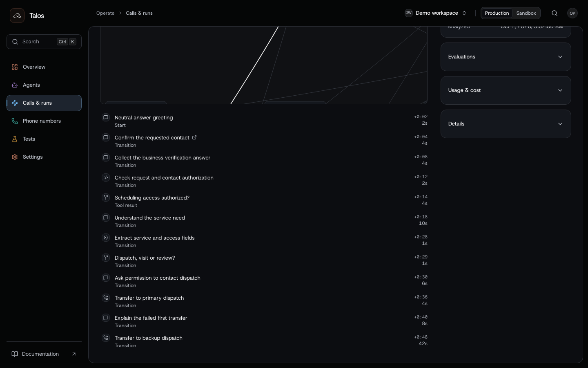Image resolution: width=588 pixels, height=368 pixels.
Task: Go to Agents page in sidebar
Action: [x=44, y=85]
